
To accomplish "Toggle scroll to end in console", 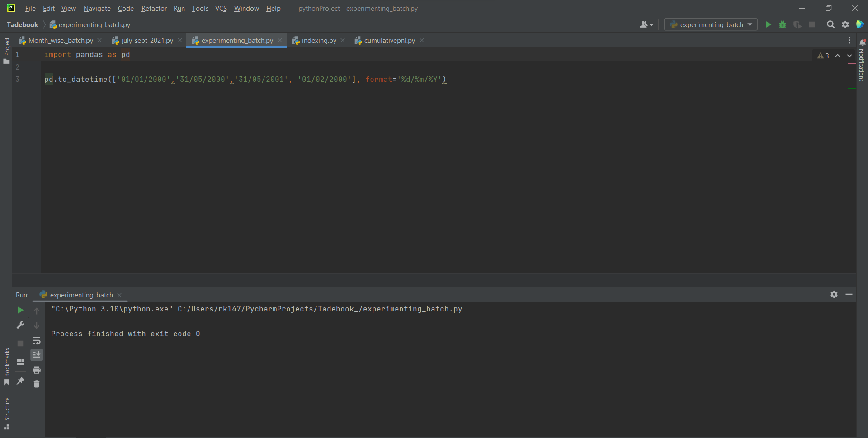I will click(37, 355).
